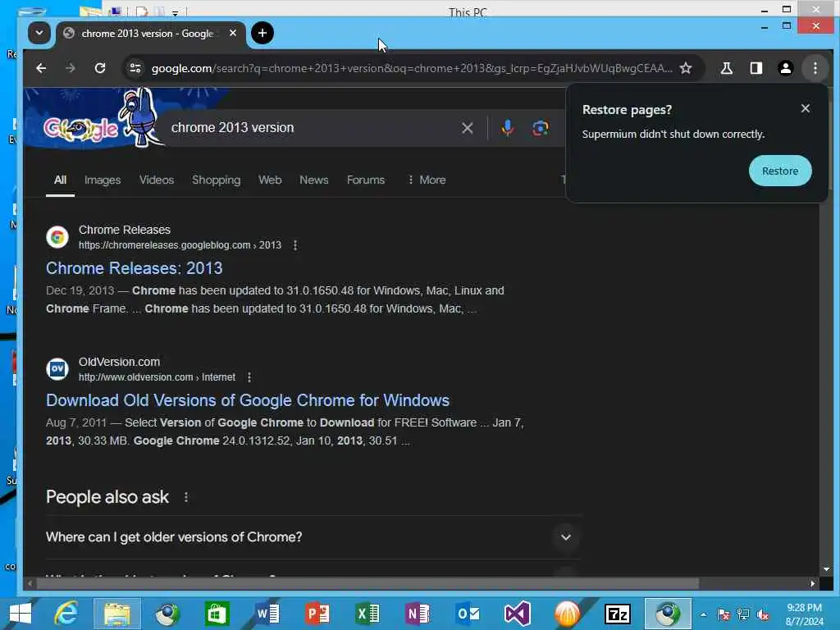
Task: Close the 'chrome 2013 version' tab
Action: tap(232, 33)
